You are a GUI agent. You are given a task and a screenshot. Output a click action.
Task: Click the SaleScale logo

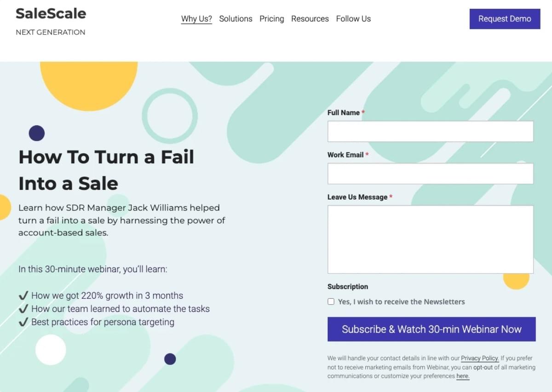51,13
